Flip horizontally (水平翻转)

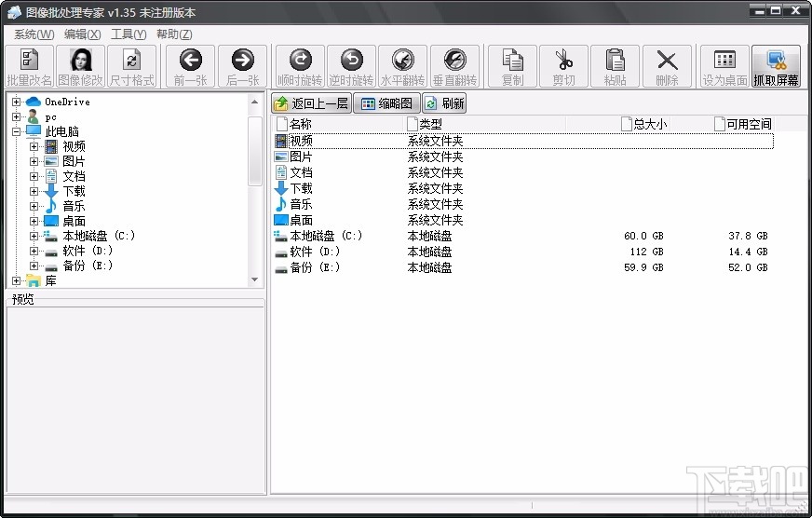pyautogui.click(x=402, y=66)
